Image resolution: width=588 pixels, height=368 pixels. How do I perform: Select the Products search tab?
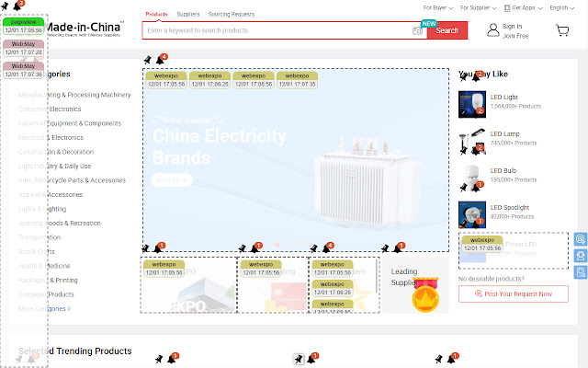156,15
